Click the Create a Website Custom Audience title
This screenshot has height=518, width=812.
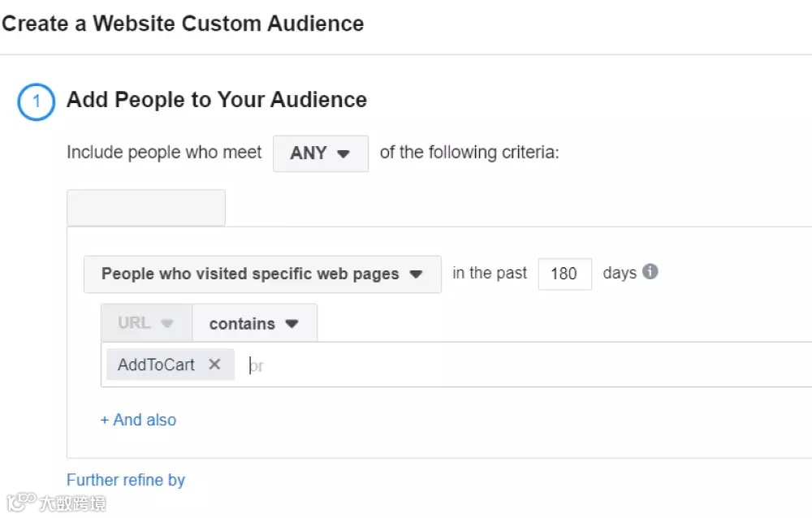(183, 23)
